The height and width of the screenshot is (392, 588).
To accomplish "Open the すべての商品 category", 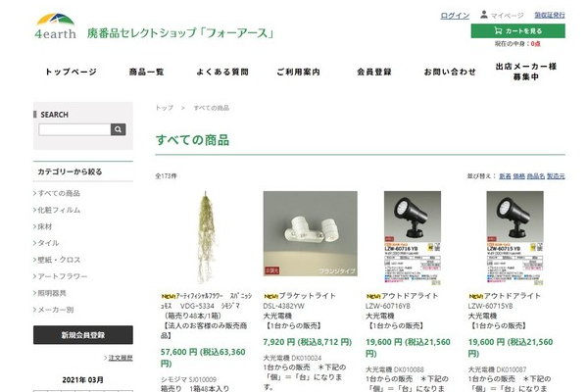I will pos(61,193).
